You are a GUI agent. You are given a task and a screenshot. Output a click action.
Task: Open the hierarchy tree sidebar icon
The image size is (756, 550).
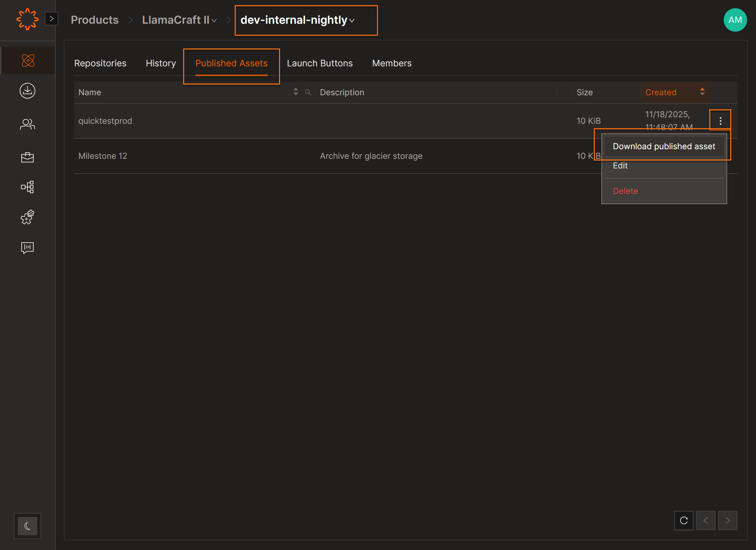point(27,187)
